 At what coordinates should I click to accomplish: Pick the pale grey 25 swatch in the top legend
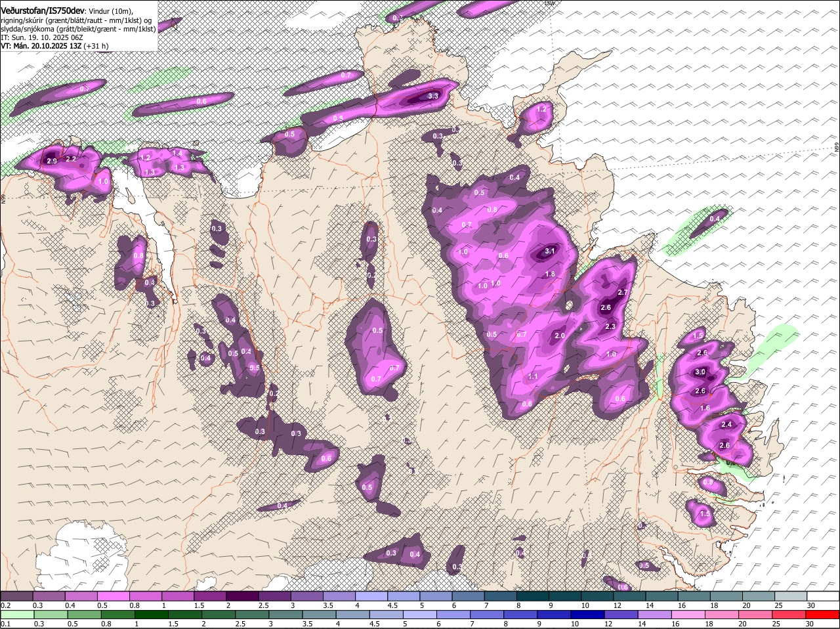[x=791, y=596]
